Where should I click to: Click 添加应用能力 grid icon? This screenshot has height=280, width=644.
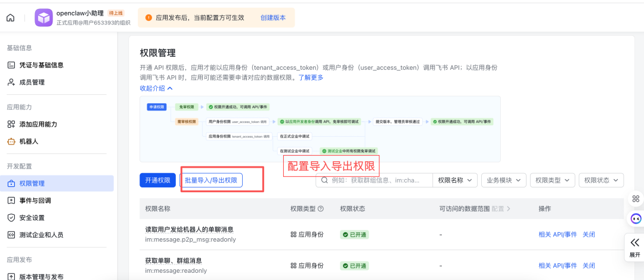[11, 124]
